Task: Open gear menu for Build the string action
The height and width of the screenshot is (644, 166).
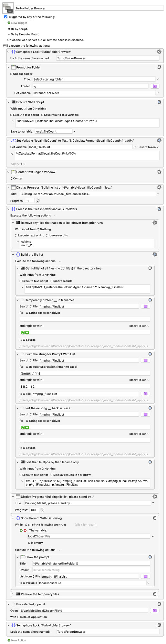Action: point(150,354)
